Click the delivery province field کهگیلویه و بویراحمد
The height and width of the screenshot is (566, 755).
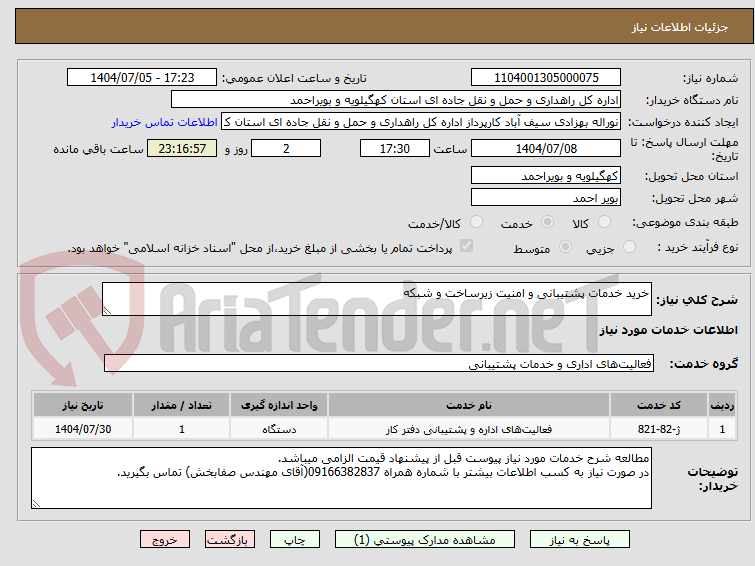pyautogui.click(x=546, y=175)
